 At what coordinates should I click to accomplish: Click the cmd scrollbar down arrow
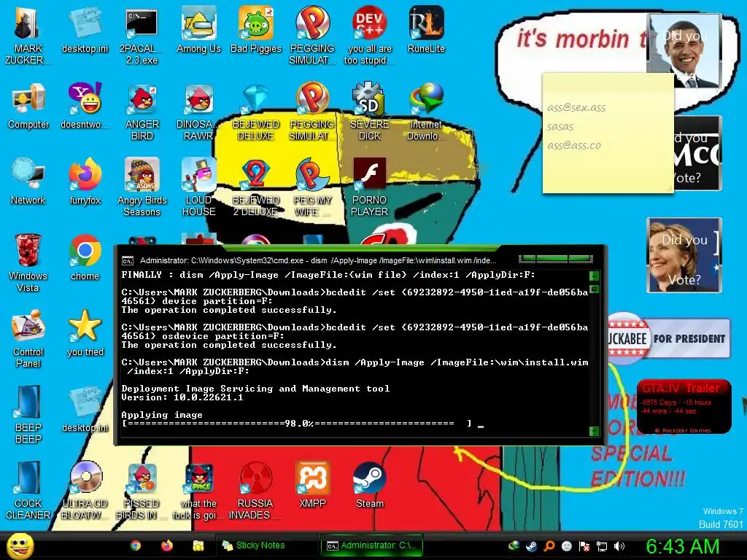pyautogui.click(x=594, y=431)
